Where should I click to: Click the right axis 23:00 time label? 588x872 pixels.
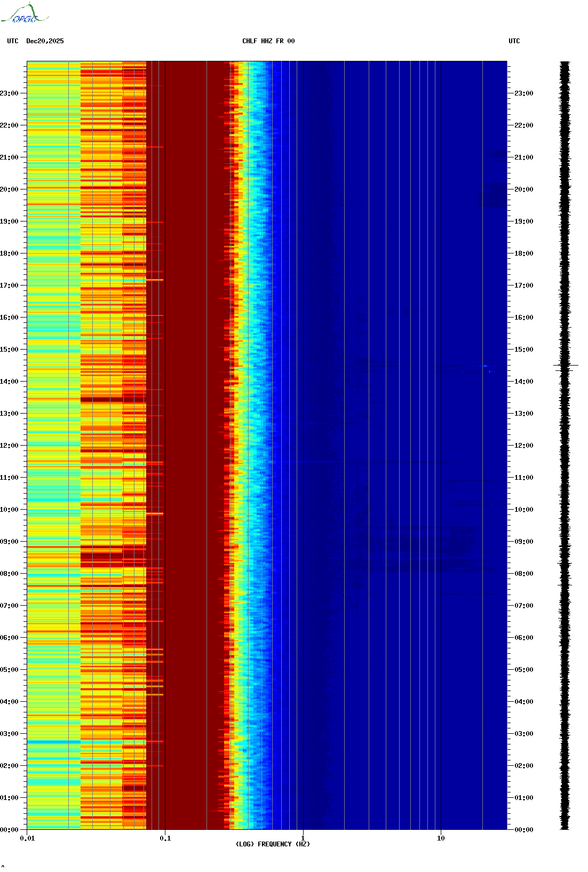point(523,93)
